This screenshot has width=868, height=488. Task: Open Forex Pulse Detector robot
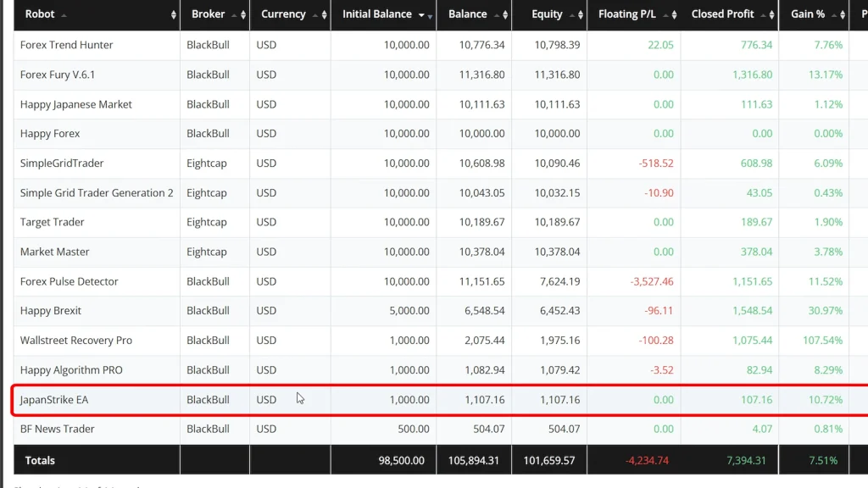click(70, 281)
